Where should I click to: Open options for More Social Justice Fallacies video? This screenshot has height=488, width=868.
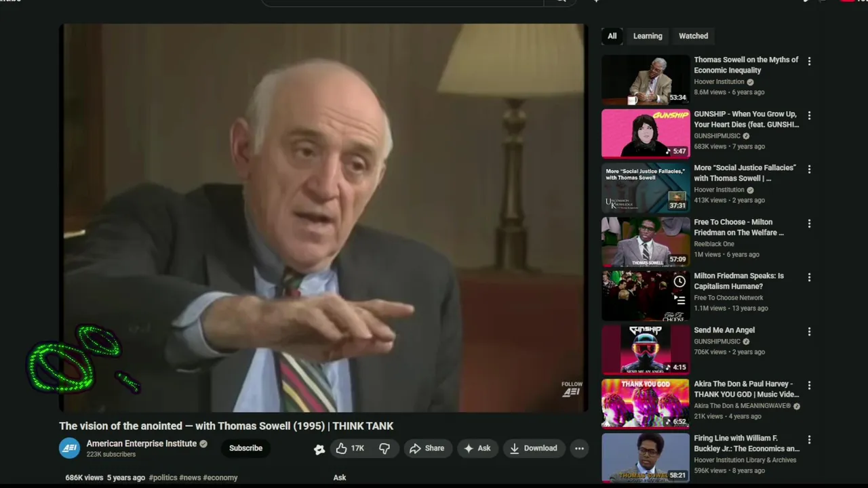tap(809, 169)
